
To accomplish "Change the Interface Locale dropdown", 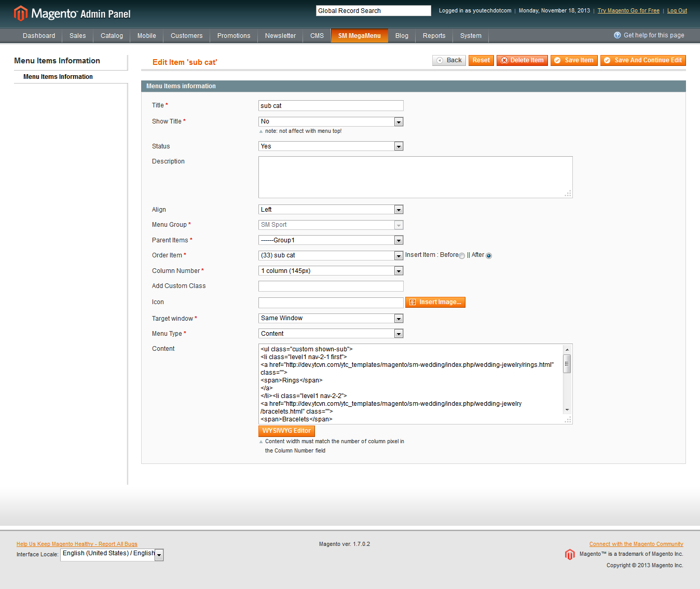I will tap(112, 555).
